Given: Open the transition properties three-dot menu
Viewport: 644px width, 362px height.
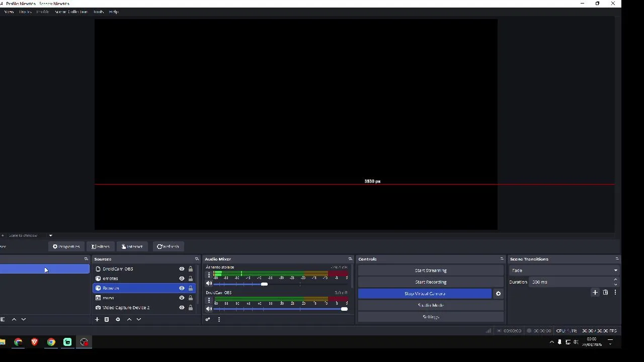Looking at the screenshot, I should (x=615, y=292).
